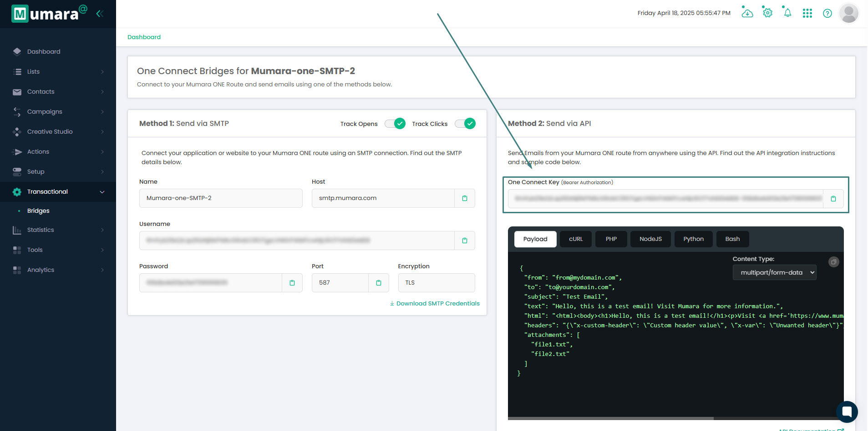868x431 pixels.
Task: Click the Host smtp.mumara.com field
Action: coord(383,198)
